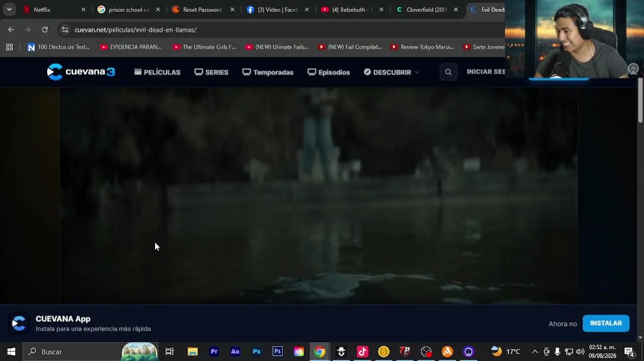
Task: Click the Evil Dead video player area
Action: coord(318,196)
